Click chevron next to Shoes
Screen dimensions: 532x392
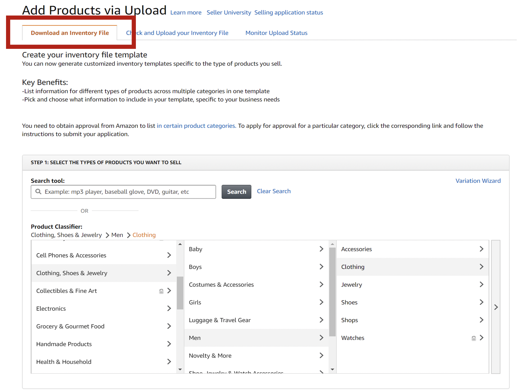(x=482, y=302)
